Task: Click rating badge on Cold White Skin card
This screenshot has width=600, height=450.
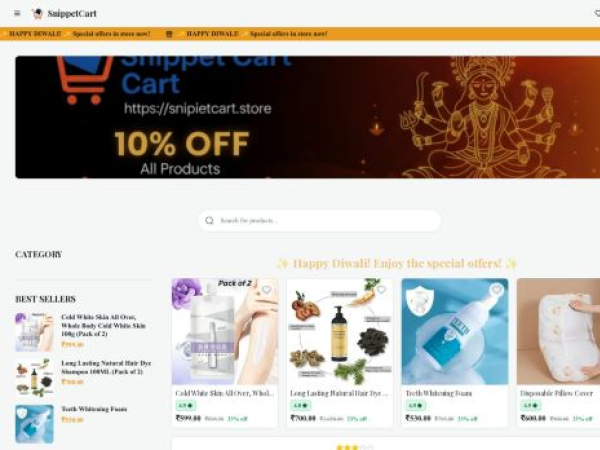Action: (x=186, y=405)
